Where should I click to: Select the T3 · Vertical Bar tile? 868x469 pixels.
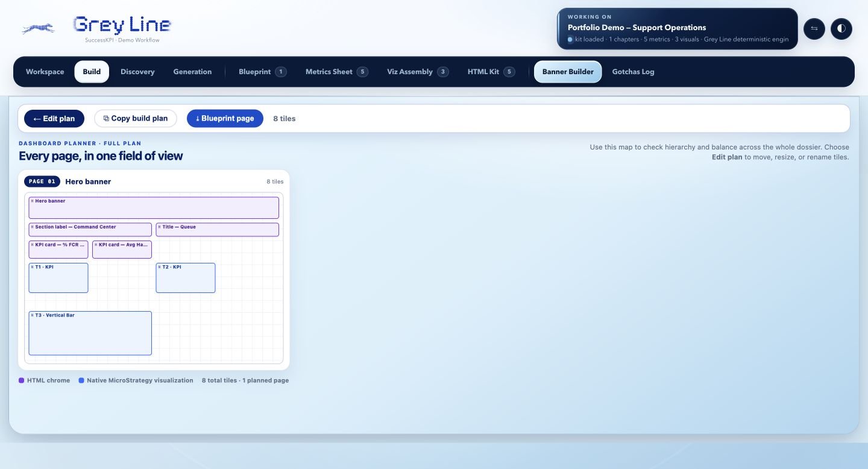(x=90, y=333)
